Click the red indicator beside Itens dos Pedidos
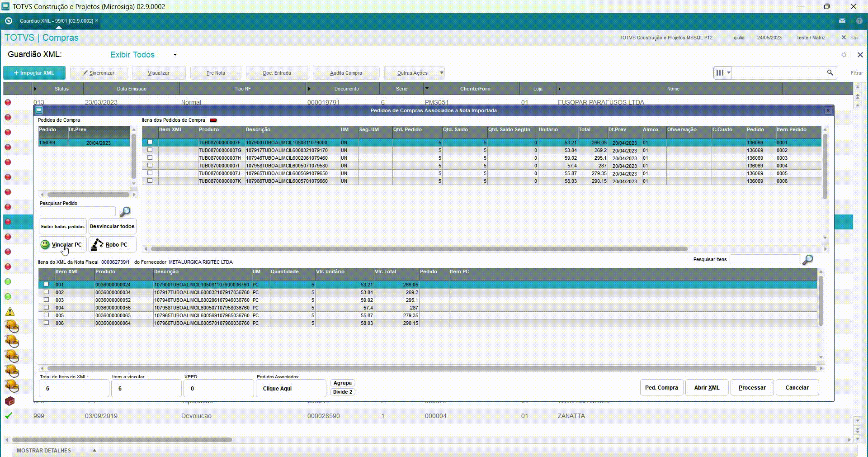This screenshot has height=457, width=868. (x=213, y=120)
